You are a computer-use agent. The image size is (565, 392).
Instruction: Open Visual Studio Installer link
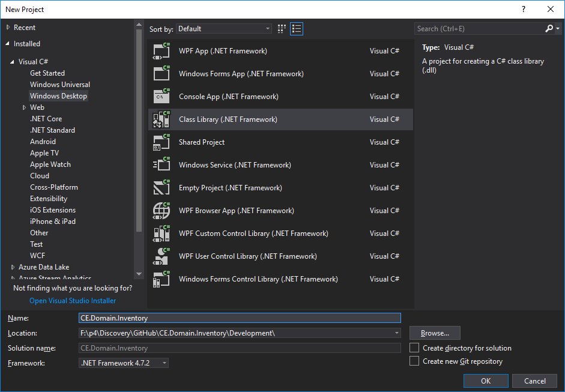[x=73, y=301]
